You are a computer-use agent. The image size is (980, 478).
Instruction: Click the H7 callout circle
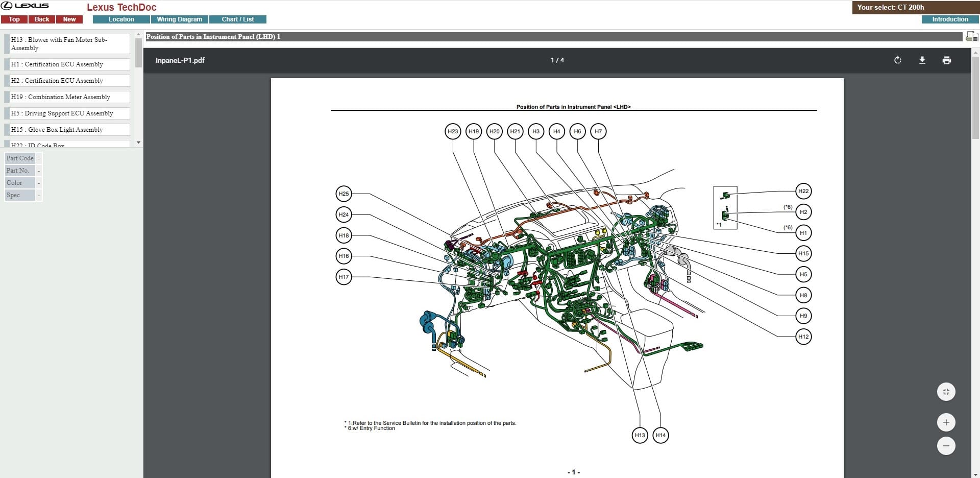click(x=598, y=131)
